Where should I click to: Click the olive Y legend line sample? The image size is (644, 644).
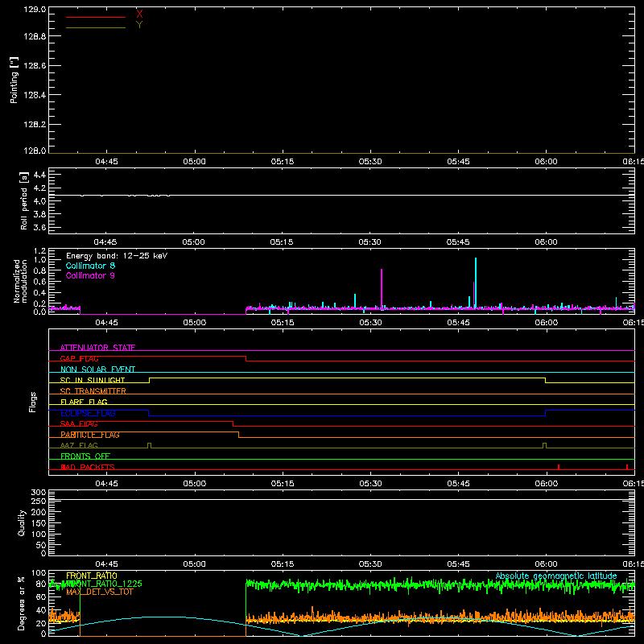coord(96,27)
